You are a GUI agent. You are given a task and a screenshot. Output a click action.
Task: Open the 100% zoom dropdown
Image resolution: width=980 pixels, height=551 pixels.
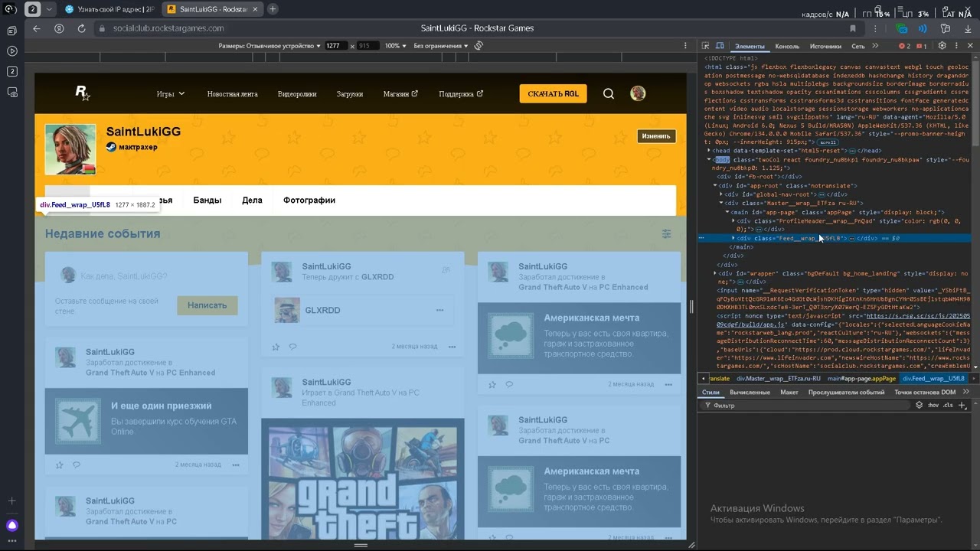click(x=394, y=46)
